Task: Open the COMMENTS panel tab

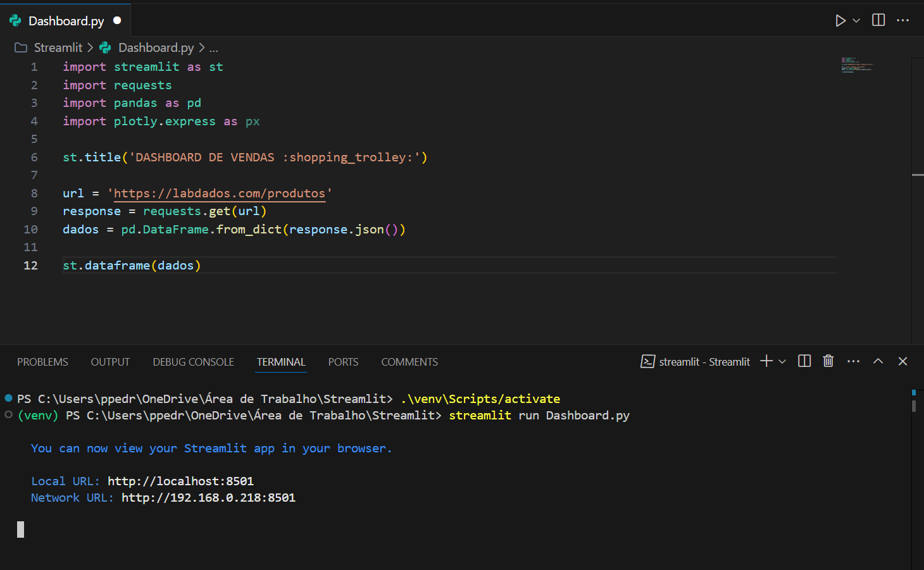Action: pyautogui.click(x=409, y=362)
